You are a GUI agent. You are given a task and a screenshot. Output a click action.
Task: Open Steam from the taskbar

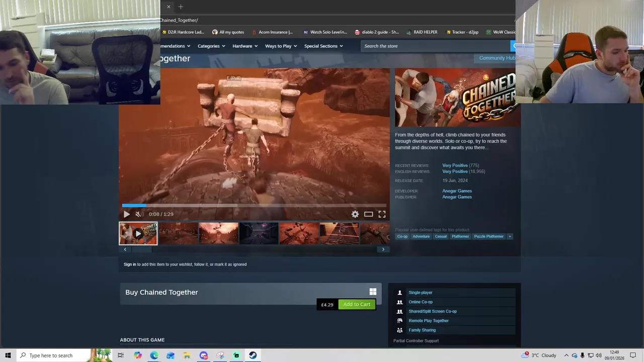click(253, 355)
